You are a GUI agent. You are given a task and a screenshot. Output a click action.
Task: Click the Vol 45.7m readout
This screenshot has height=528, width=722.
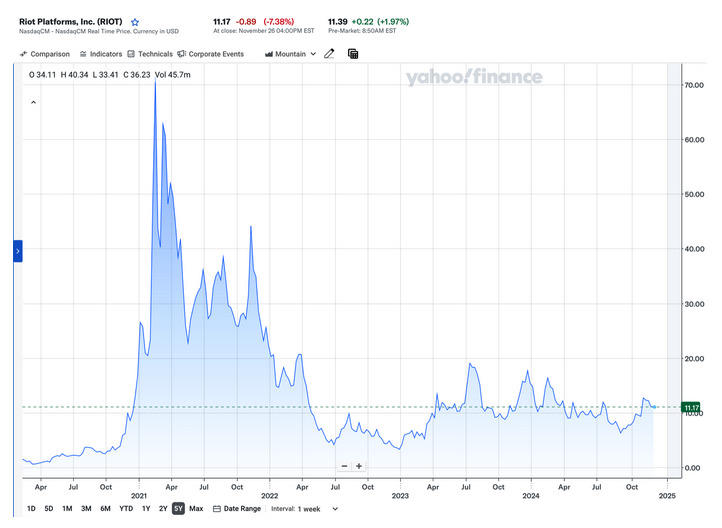point(173,75)
